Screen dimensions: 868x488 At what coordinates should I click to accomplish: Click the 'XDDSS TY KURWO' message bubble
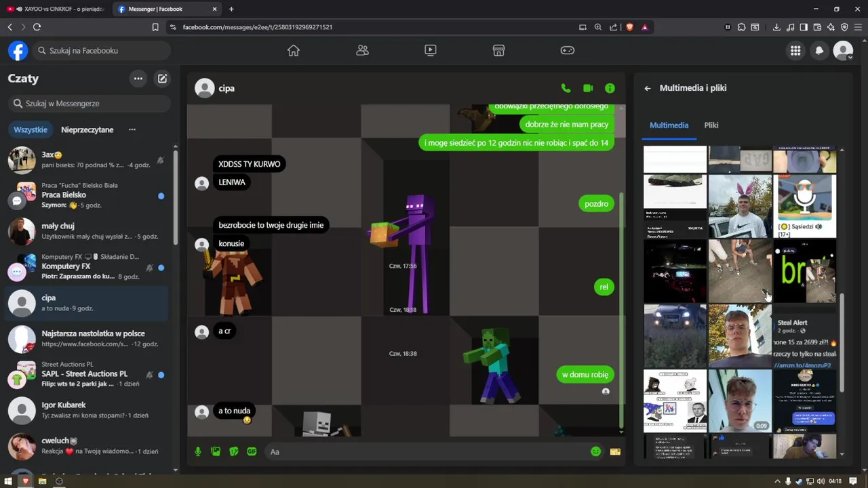tap(249, 164)
